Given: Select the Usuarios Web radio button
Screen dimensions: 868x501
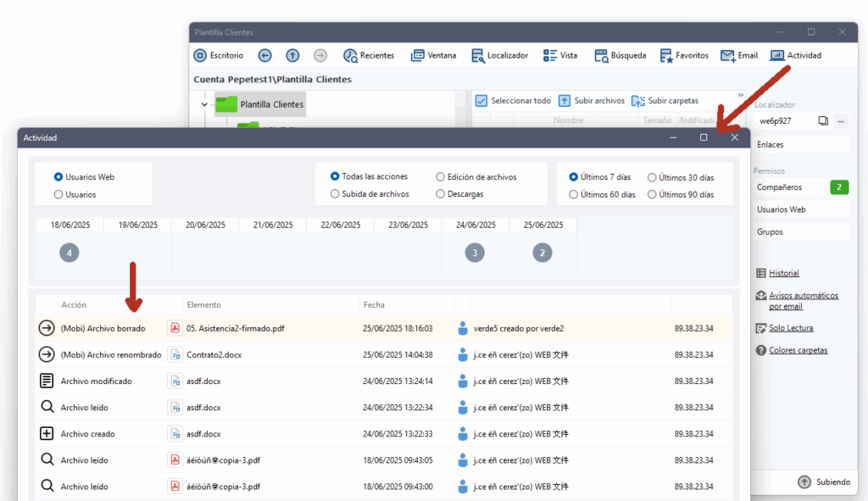Looking at the screenshot, I should pos(58,177).
